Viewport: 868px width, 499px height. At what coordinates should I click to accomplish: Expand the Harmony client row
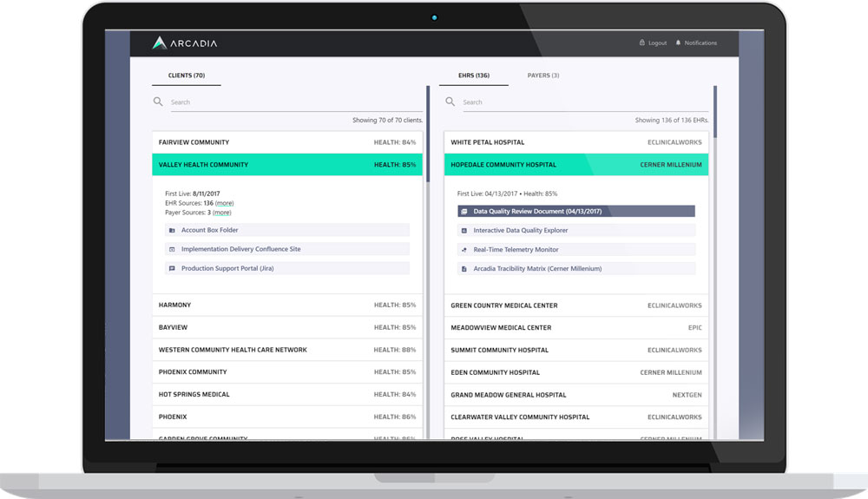coord(287,305)
